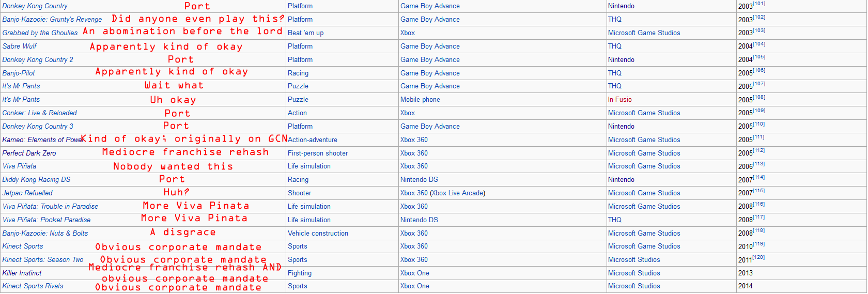Image resolution: width=868 pixels, height=294 pixels.
Task: Click the First-person shooter genre link
Action: pyautogui.click(x=318, y=153)
